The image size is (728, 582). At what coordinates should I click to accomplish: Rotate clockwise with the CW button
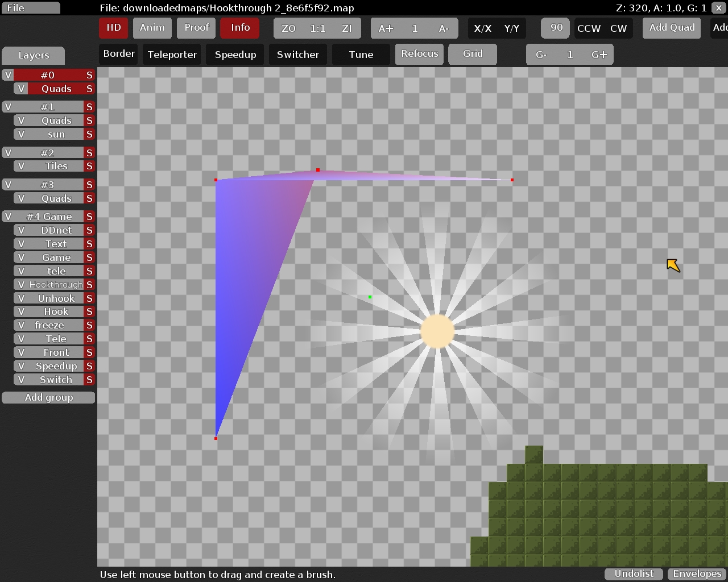click(x=618, y=28)
